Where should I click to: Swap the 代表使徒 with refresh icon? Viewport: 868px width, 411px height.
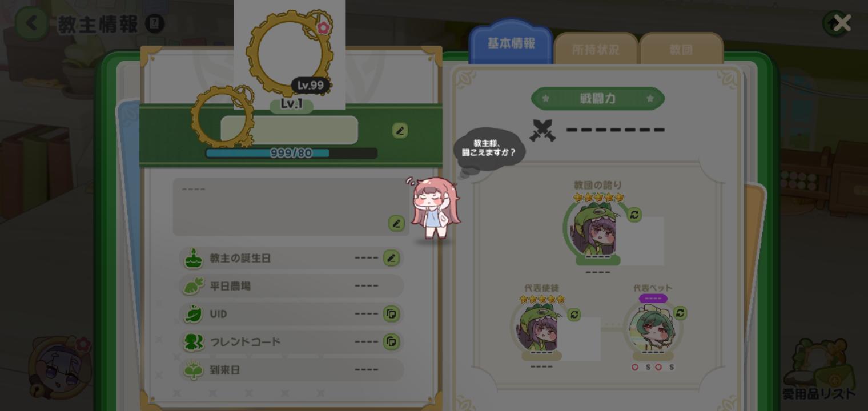[574, 315]
